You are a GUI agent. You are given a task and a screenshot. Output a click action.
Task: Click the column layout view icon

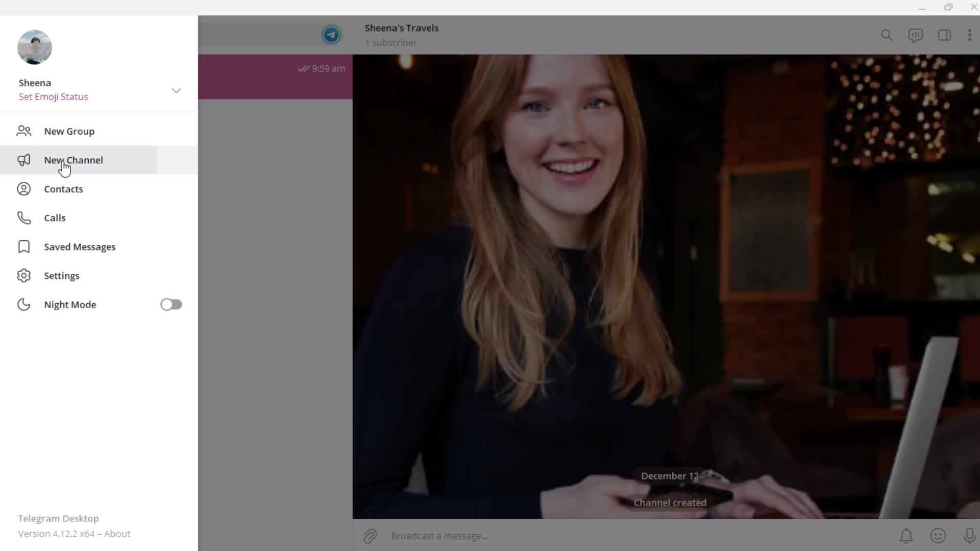coord(944,35)
